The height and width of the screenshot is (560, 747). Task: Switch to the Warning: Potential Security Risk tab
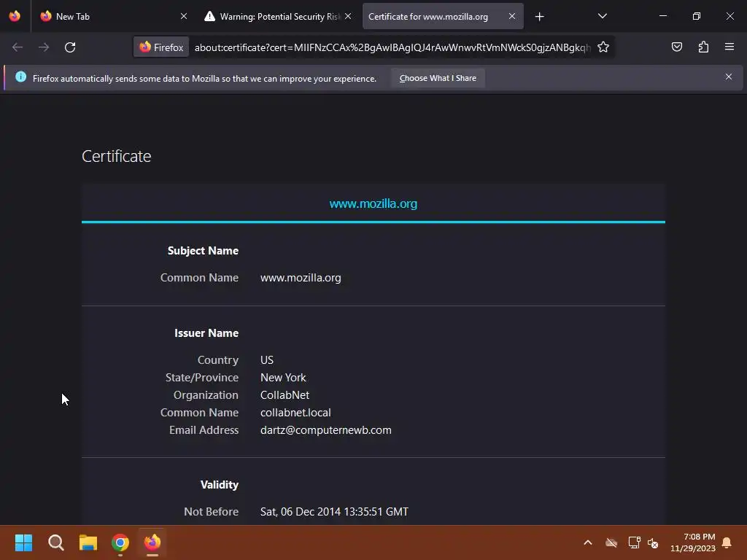[x=279, y=16]
